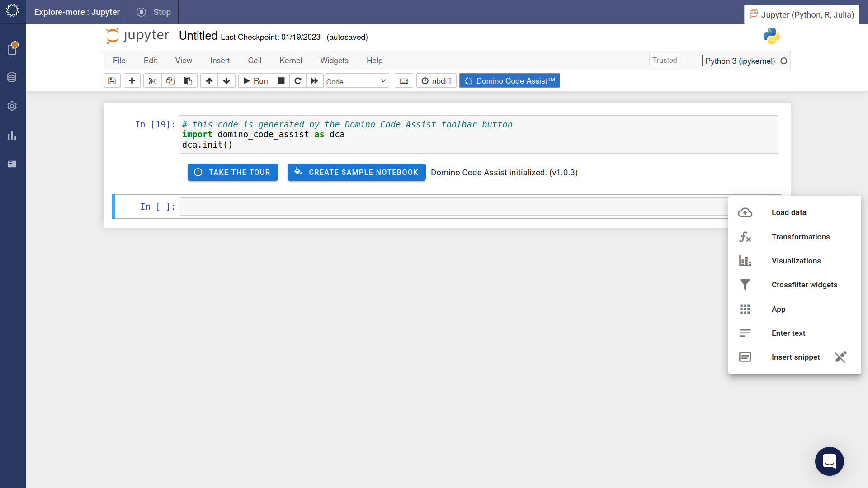Open the Widgets menu dropdown

(333, 60)
